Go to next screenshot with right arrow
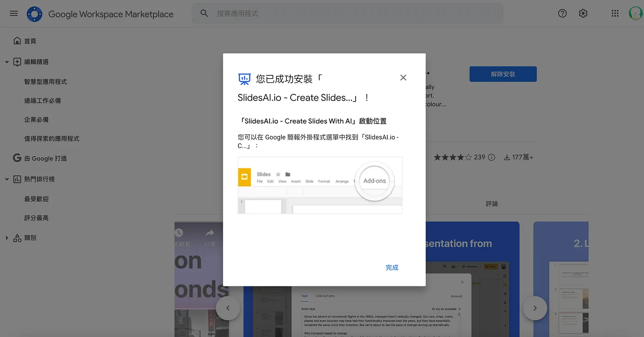 click(x=535, y=308)
